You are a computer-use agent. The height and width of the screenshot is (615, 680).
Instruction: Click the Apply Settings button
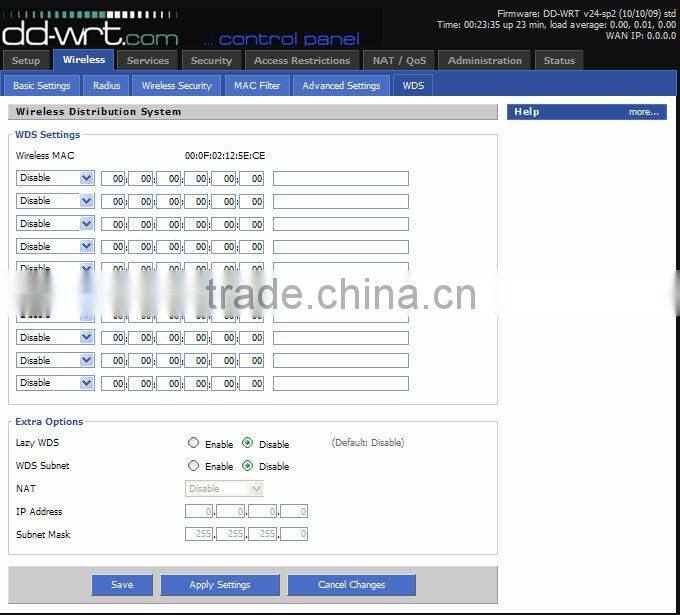[220, 585]
